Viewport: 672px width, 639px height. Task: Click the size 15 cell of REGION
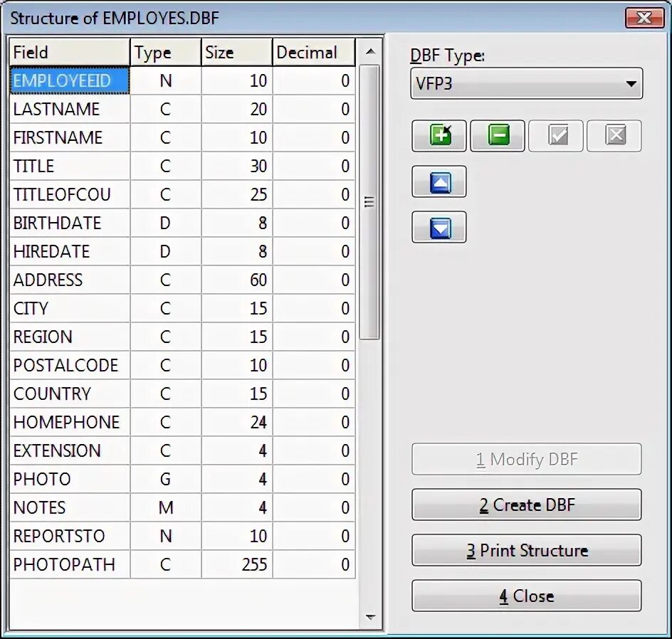[236, 337]
